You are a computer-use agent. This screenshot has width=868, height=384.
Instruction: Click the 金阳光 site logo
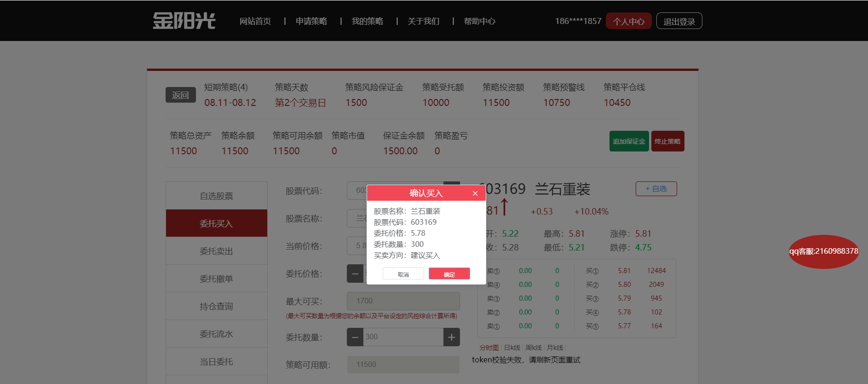coord(184,21)
